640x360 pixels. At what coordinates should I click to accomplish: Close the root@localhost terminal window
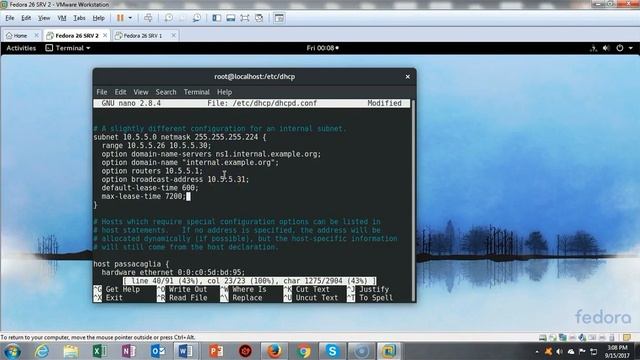[407, 76]
